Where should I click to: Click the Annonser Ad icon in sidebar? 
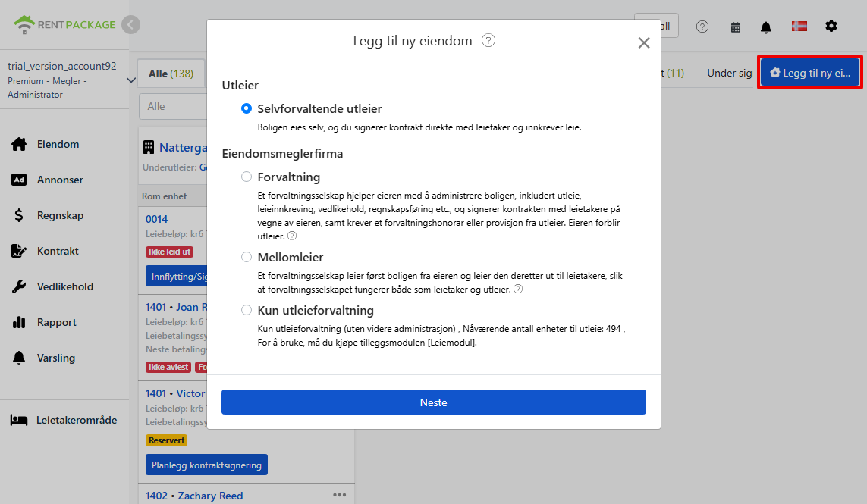pos(19,180)
